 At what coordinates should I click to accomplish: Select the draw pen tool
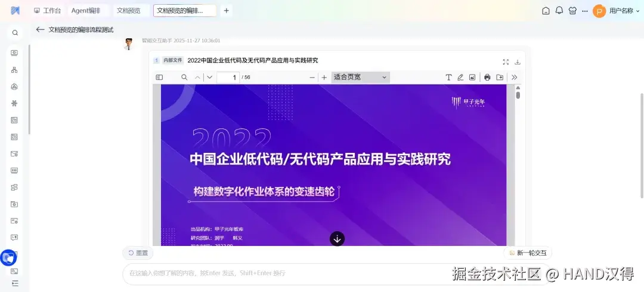(460, 77)
